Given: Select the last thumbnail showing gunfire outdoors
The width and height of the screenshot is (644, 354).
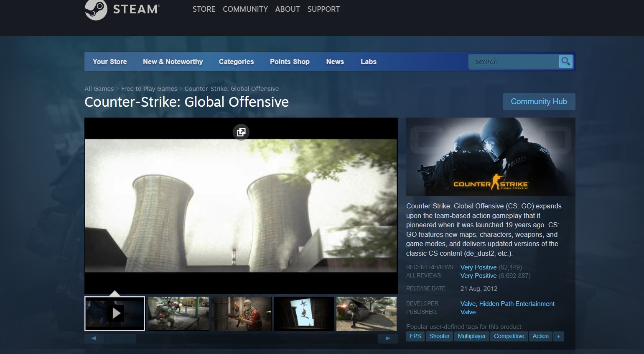Looking at the screenshot, I should point(367,313).
